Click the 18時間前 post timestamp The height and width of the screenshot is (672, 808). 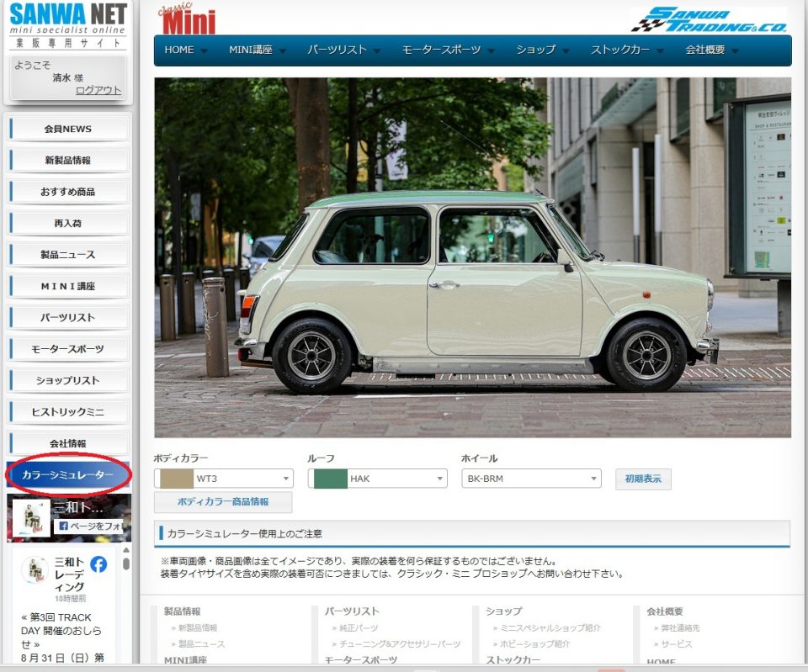[71, 598]
